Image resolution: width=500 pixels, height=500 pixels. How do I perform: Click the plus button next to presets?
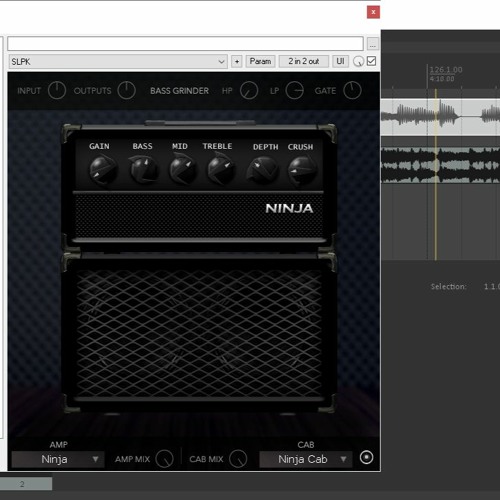[237, 62]
